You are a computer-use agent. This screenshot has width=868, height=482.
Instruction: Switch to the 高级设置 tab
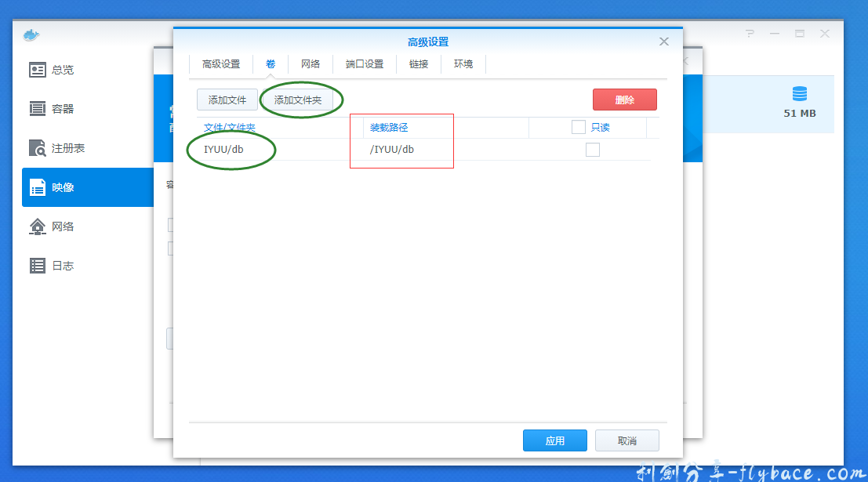pyautogui.click(x=222, y=64)
